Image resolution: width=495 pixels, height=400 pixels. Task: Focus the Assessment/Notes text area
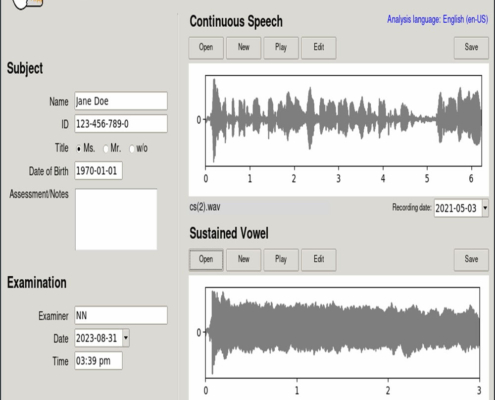pos(116,219)
